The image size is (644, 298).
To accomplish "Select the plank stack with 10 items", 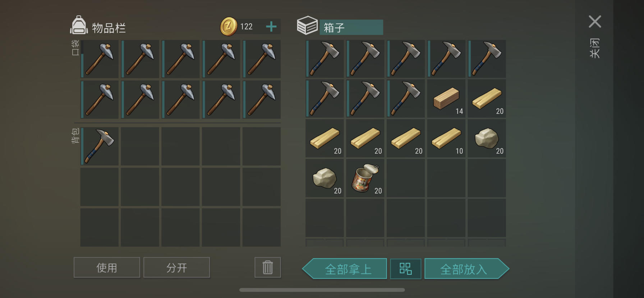I will click(x=446, y=138).
